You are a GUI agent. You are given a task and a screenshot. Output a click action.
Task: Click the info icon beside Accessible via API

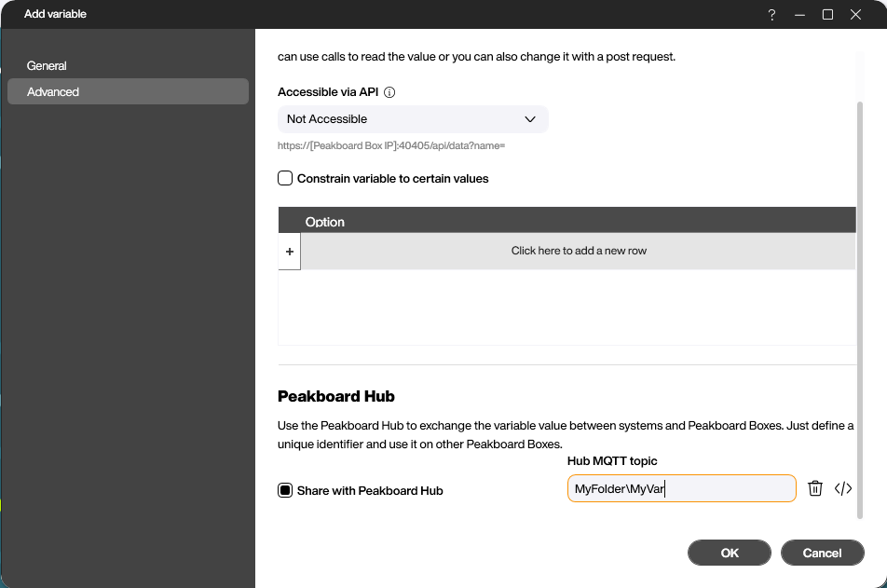[389, 92]
